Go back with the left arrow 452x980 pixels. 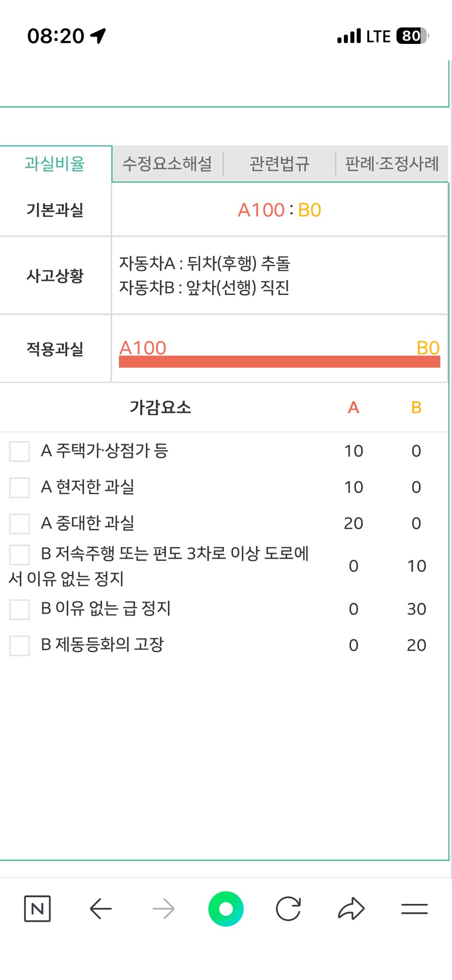(x=101, y=909)
